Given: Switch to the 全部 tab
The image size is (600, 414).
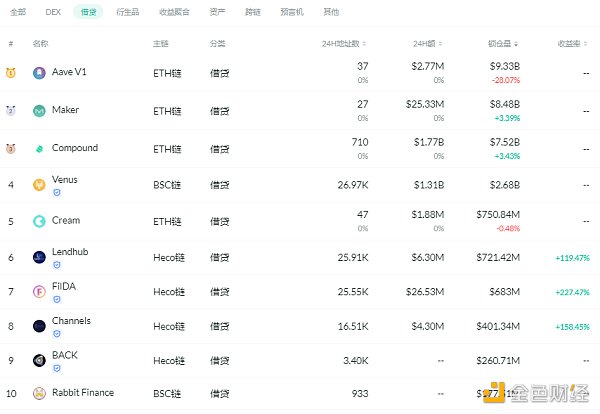Looking at the screenshot, I should (x=18, y=12).
